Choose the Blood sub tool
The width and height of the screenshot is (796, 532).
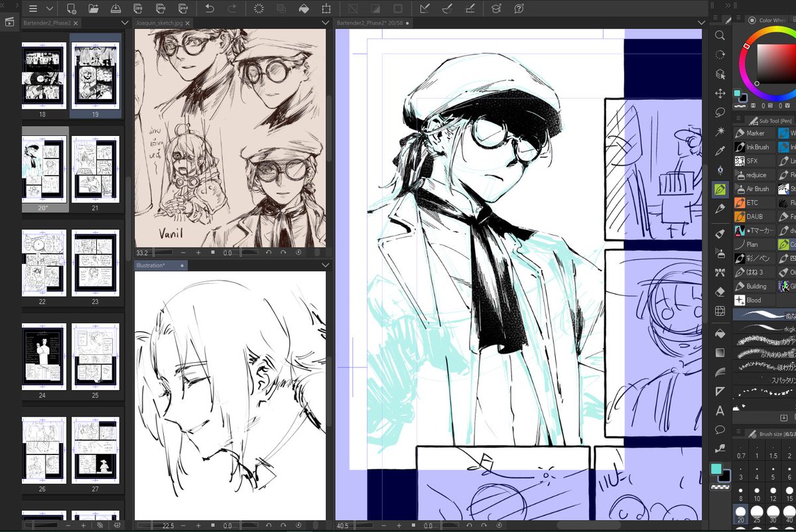[754, 300]
